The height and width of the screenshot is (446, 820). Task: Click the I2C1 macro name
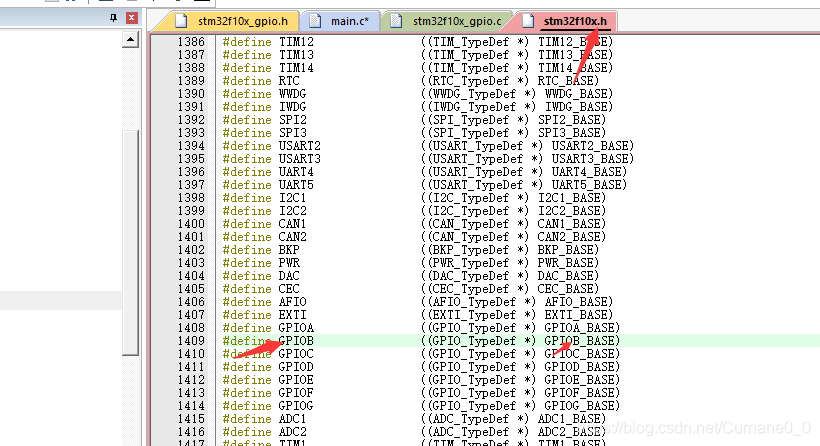pyautogui.click(x=292, y=198)
